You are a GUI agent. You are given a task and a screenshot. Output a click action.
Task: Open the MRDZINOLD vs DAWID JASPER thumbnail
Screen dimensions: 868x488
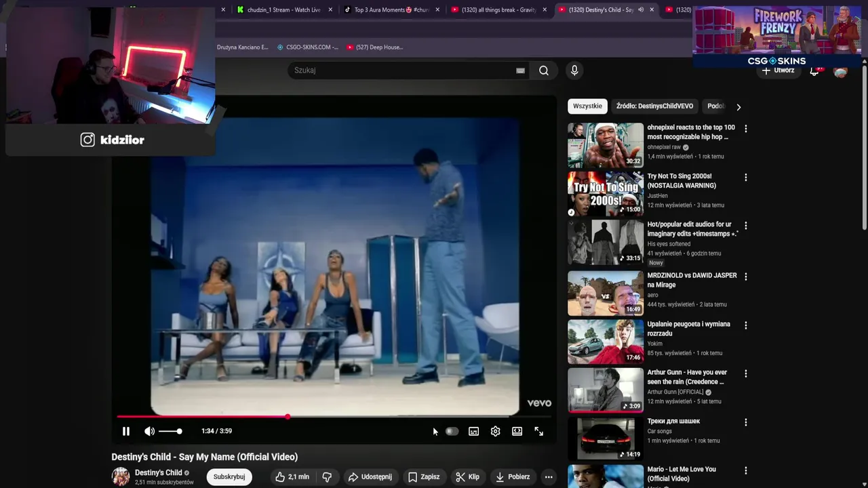606,293
